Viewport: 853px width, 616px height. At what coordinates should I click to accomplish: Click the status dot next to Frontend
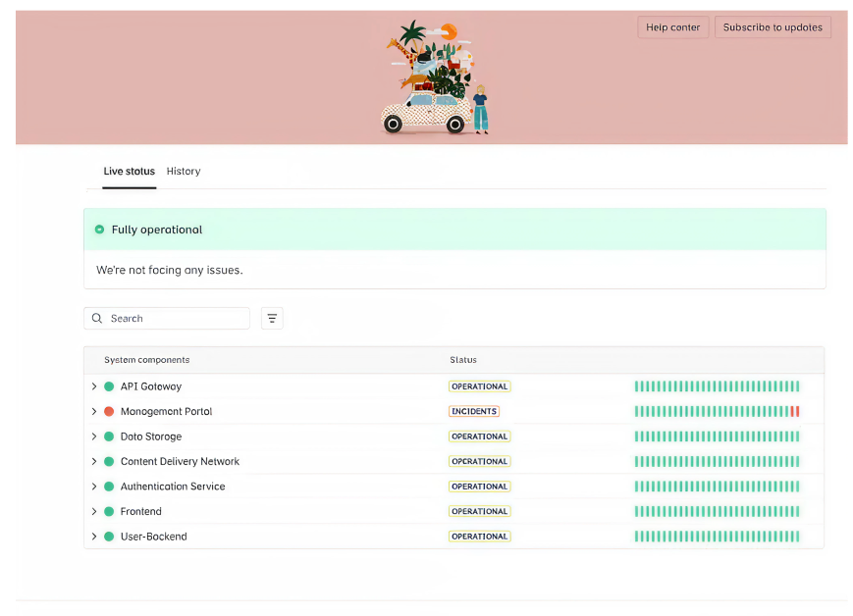(108, 511)
